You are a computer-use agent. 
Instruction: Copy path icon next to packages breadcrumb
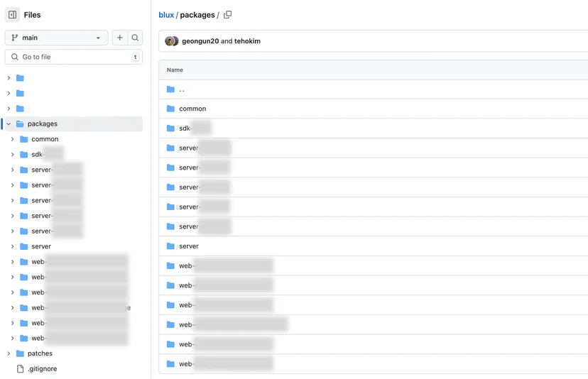tap(228, 15)
